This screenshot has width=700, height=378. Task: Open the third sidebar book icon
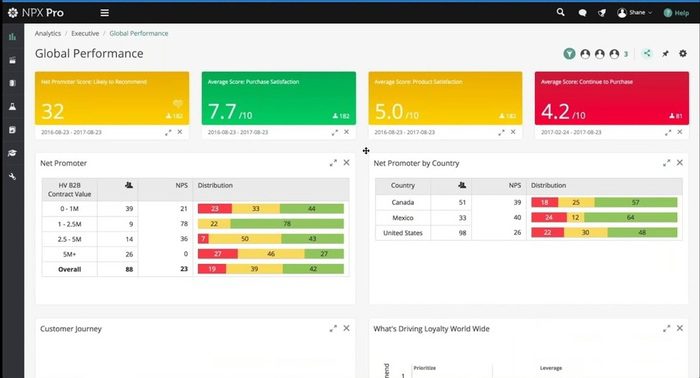[12, 83]
